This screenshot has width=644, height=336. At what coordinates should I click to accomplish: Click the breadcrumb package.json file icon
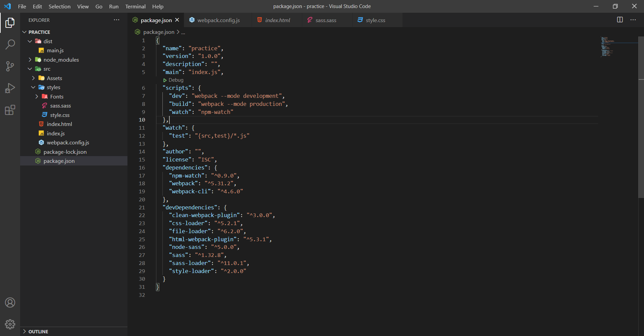pos(138,32)
